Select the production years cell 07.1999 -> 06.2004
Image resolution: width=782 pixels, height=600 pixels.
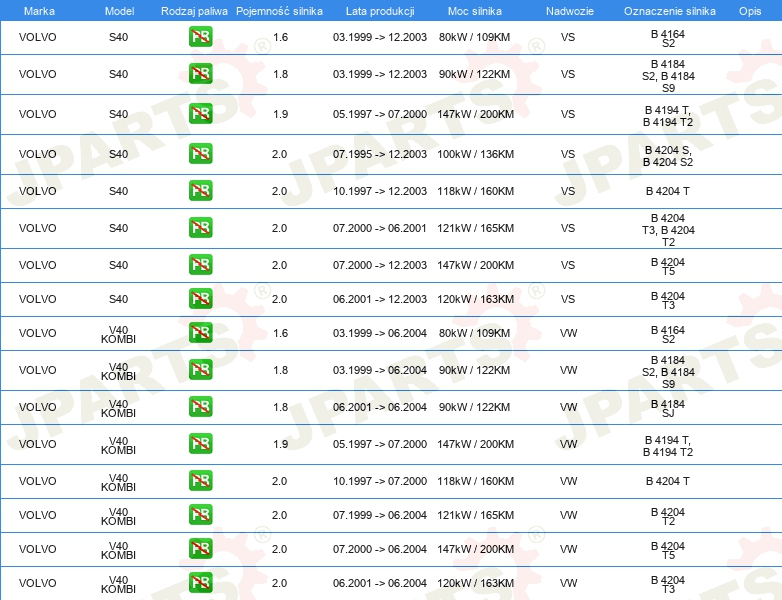click(x=380, y=515)
